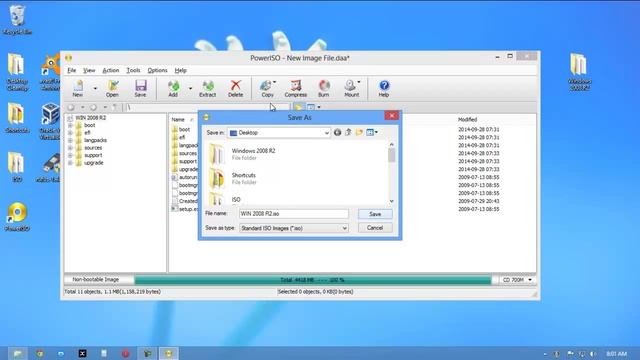Click the PowerISO desktop shortcut
Screen dimensions: 640x360
[17, 217]
